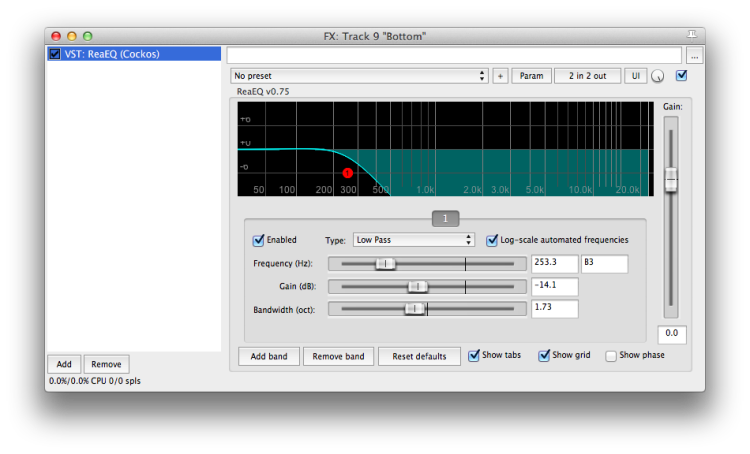
Task: Click the gain value field -14.1
Action: (x=554, y=287)
